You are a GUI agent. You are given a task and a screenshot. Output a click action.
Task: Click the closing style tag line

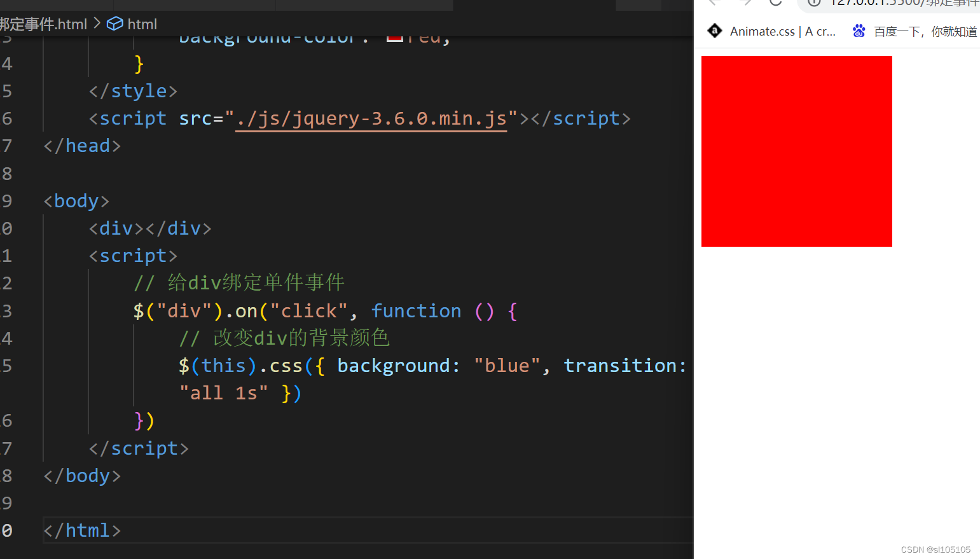point(133,91)
